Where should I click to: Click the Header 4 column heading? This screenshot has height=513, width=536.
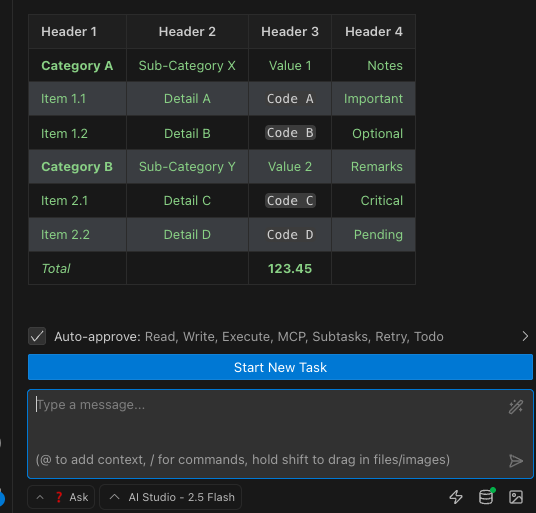point(374,32)
